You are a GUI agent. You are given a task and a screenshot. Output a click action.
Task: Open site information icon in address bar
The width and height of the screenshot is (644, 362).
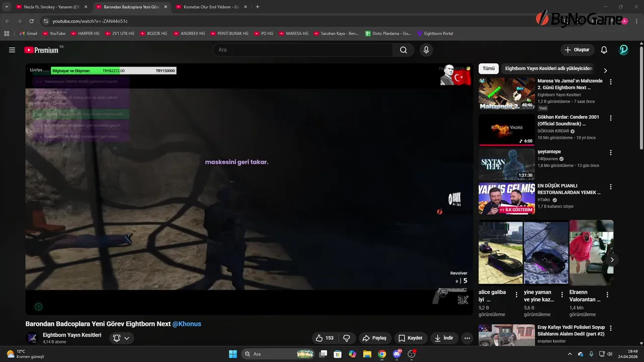click(46, 21)
